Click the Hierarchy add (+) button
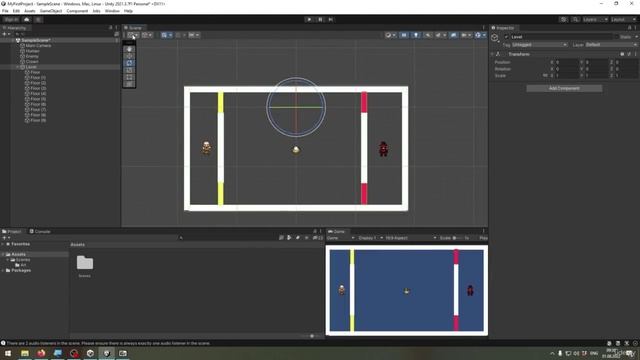The height and width of the screenshot is (360, 640). tap(6, 34)
